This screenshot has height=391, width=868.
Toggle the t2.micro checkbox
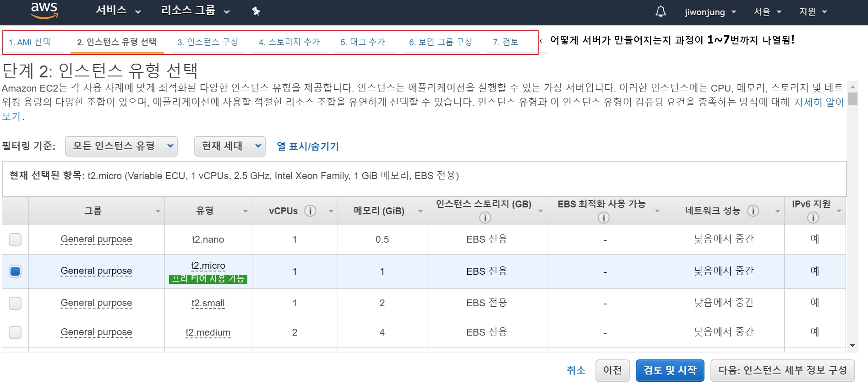tap(15, 271)
